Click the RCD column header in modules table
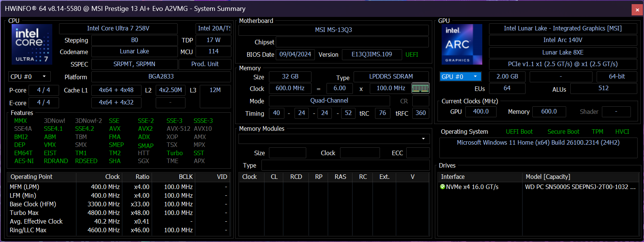Viewport: 644px width, 242px height. 296,177
